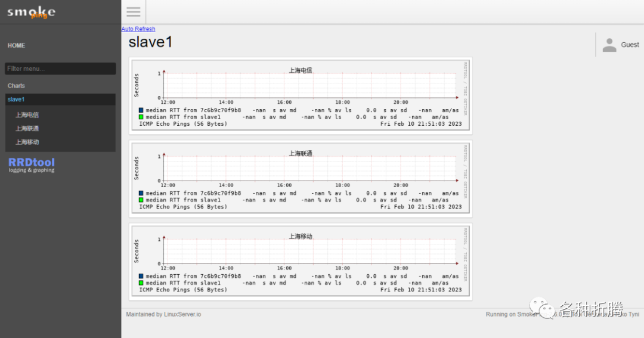
Task: Click green legend swatch in 上海电信 graph
Action: (141, 117)
